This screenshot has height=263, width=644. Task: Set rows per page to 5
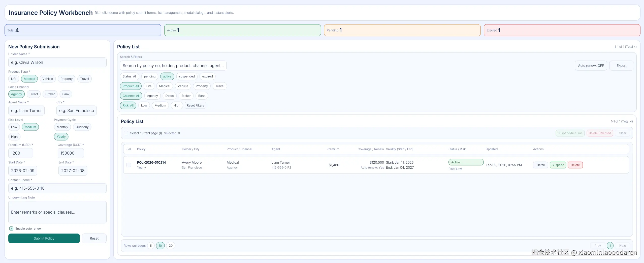(x=151, y=246)
